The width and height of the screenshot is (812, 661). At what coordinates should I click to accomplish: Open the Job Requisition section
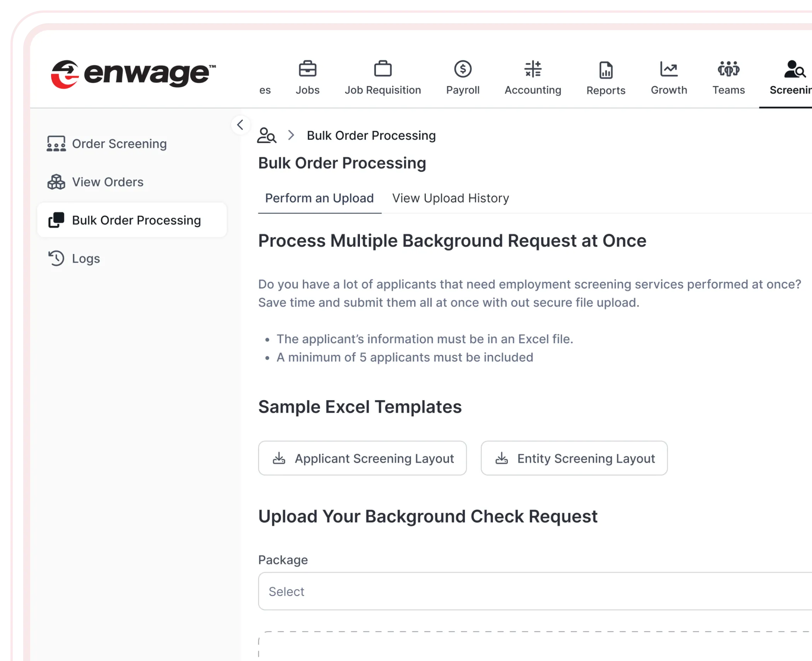382,78
